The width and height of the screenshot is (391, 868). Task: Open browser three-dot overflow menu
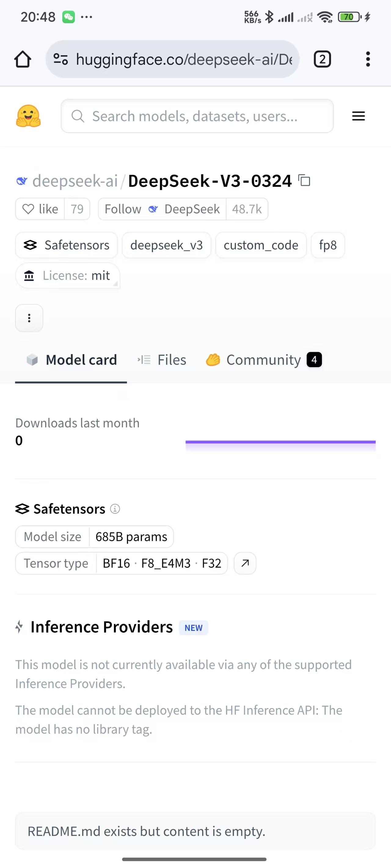point(368,59)
